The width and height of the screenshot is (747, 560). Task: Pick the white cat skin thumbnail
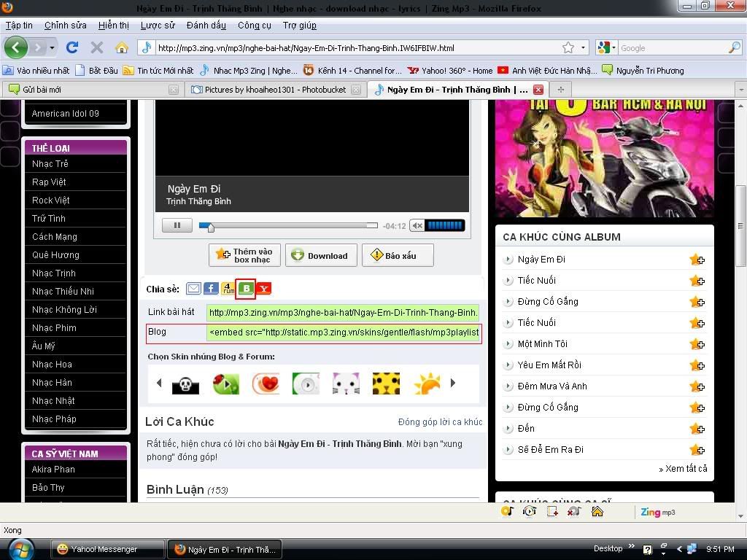pos(346,384)
